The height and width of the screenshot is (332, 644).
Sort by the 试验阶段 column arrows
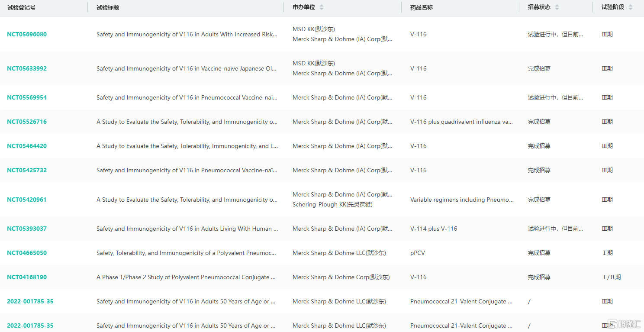(631, 7)
